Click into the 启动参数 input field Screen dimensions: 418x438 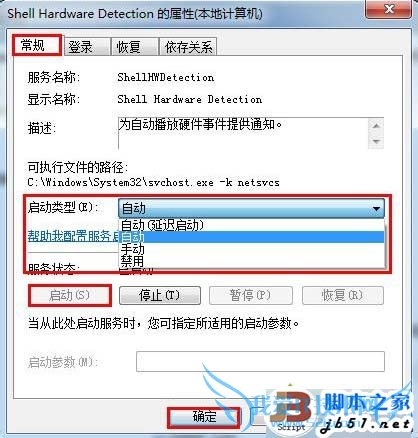260,361
